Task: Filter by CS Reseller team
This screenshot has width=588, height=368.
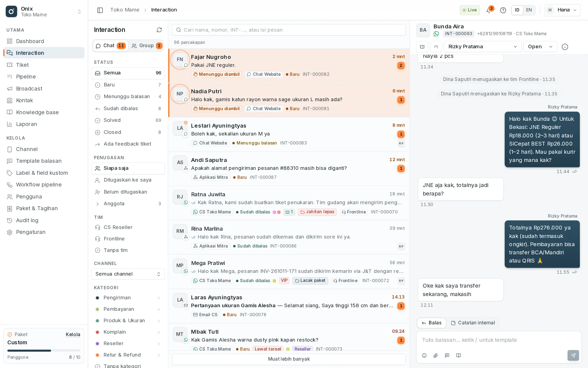Action: 128,227
